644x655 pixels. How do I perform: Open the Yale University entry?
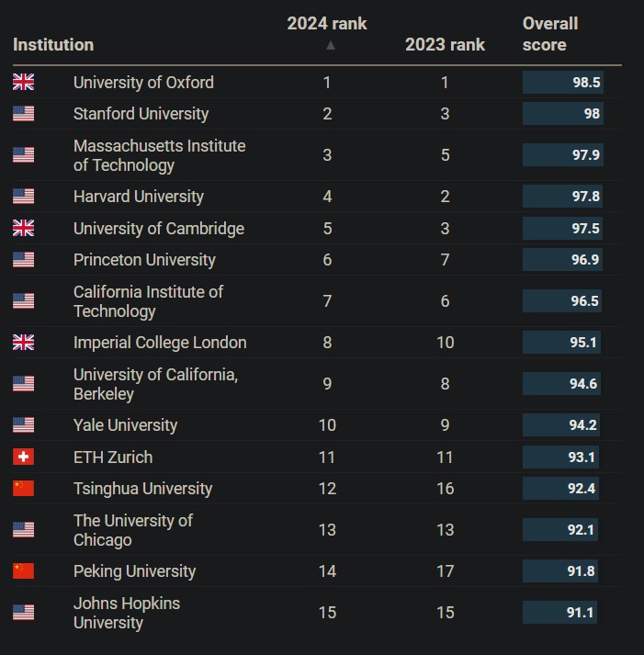[x=125, y=425]
